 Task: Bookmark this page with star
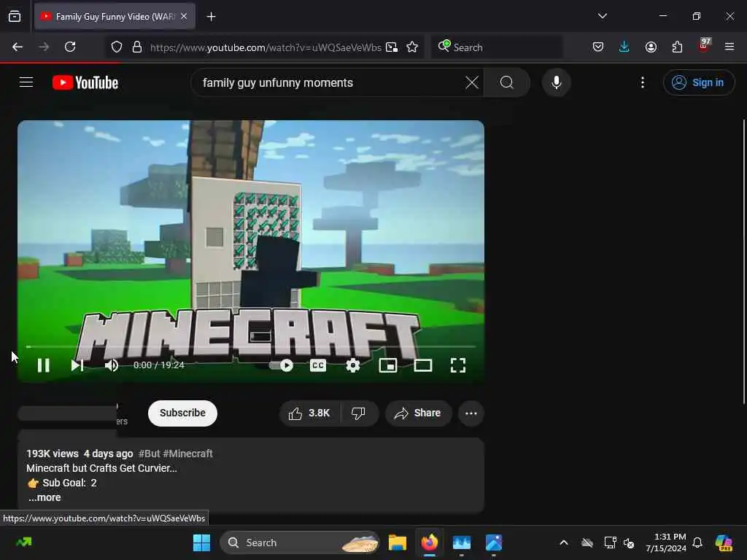pyautogui.click(x=412, y=47)
